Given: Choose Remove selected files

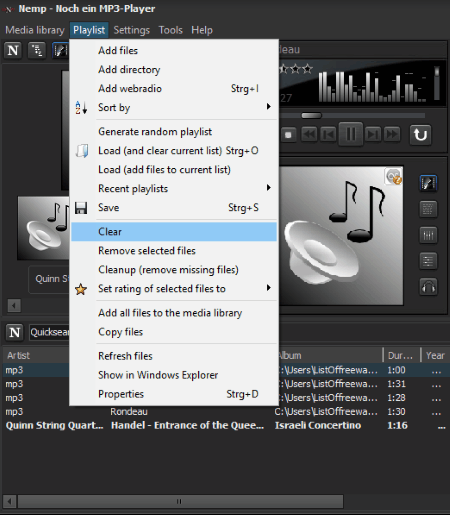Looking at the screenshot, I should (x=174, y=251).
